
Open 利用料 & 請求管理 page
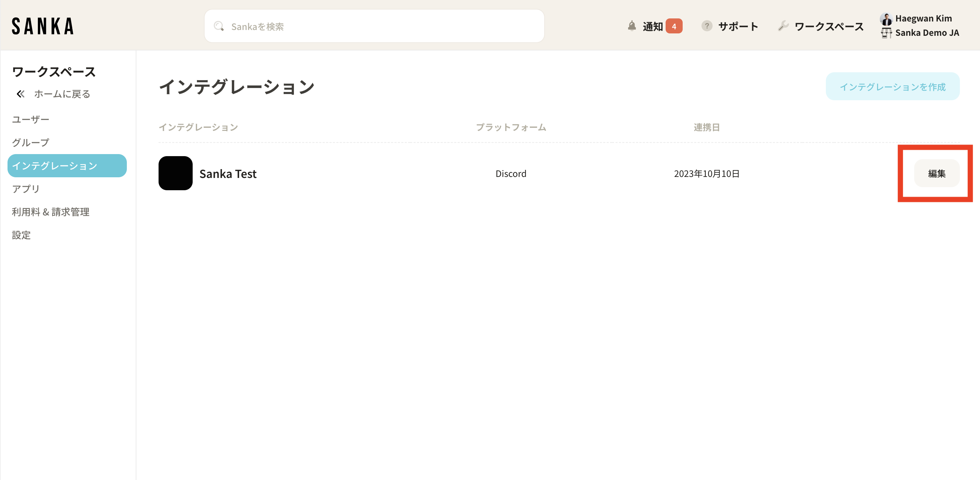pos(50,212)
